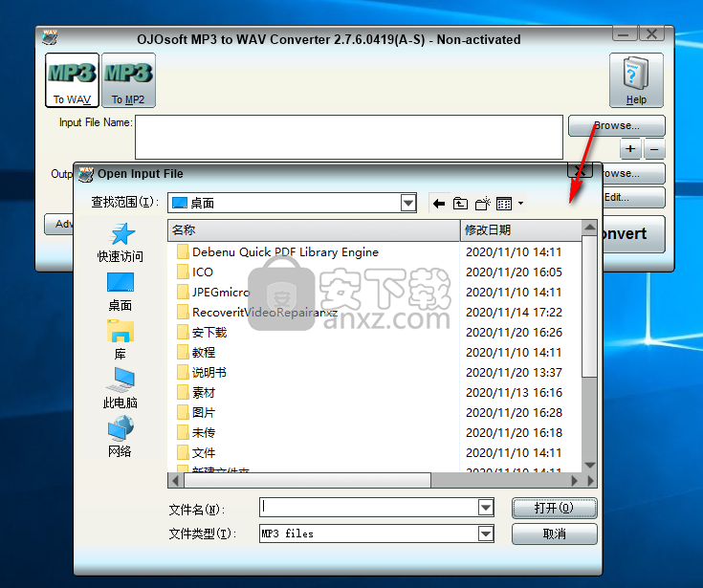The image size is (703, 588).
Task: Select the ICO folder
Action: click(195, 272)
